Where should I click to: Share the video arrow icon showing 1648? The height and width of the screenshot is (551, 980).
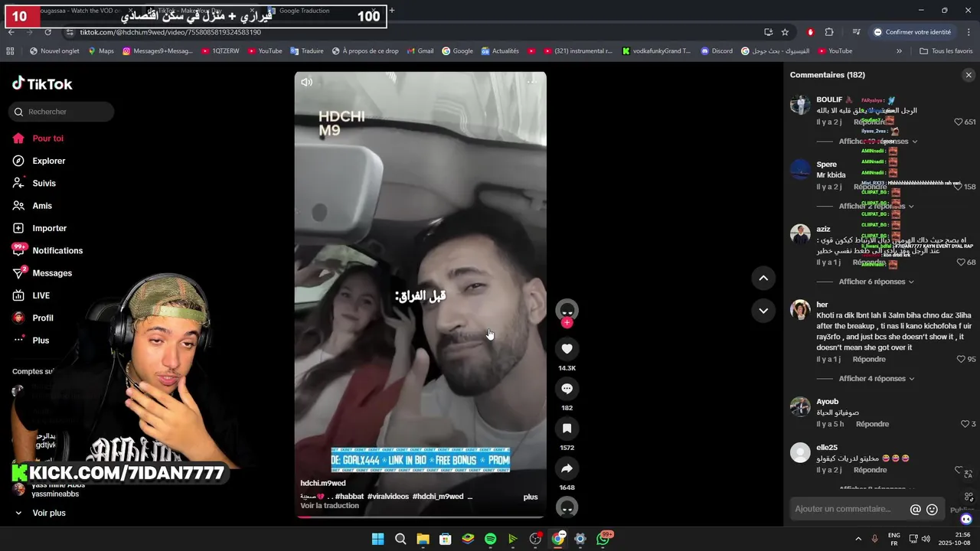tap(567, 468)
